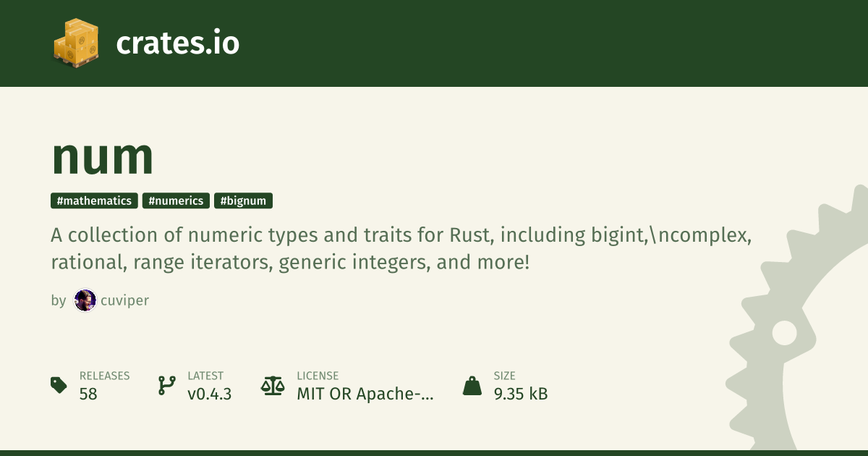This screenshot has width=868, height=456.
Task: Click the num crate heading
Action: [103, 156]
